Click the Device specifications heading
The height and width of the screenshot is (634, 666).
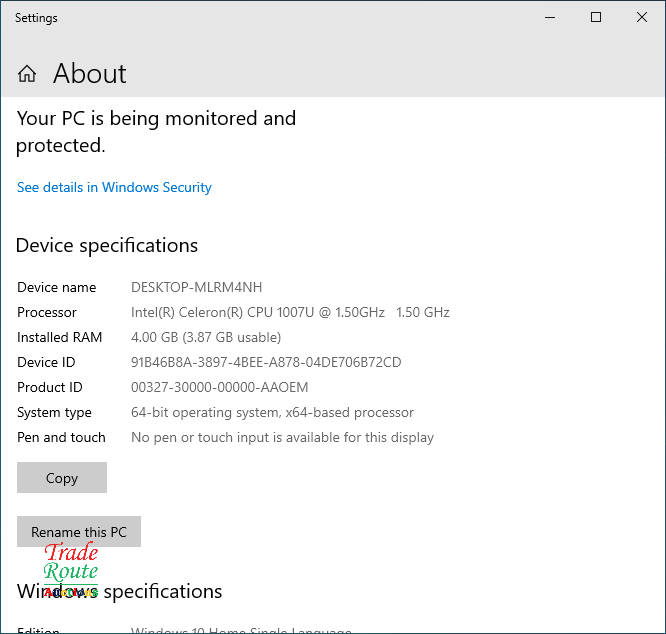(x=107, y=245)
